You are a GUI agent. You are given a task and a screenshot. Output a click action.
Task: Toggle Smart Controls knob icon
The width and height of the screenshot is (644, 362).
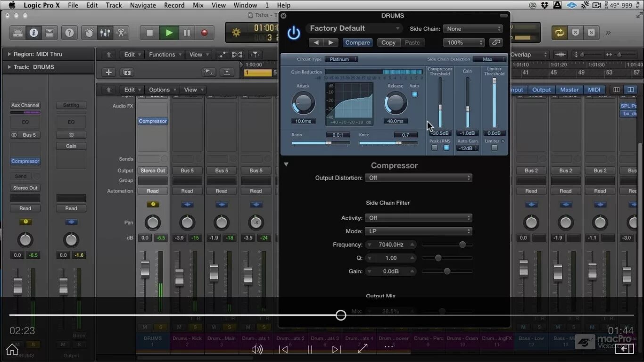tap(89, 33)
